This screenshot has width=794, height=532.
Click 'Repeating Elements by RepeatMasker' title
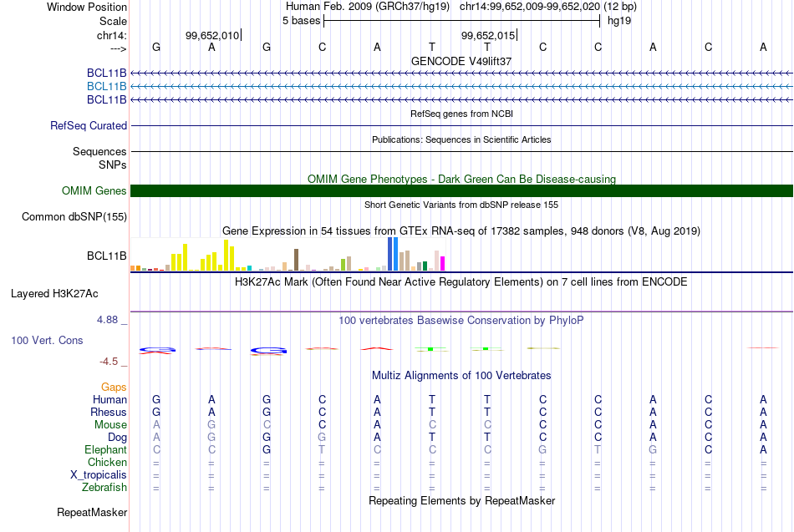[461, 500]
